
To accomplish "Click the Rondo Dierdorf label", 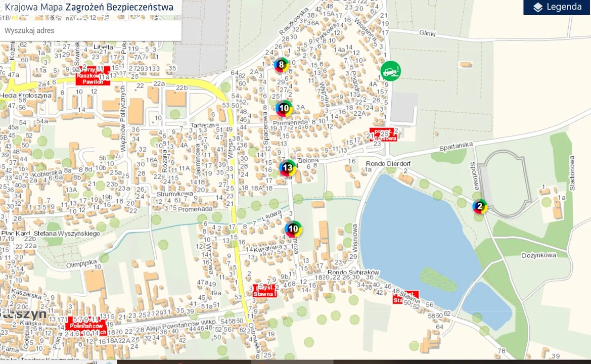I will click(388, 163).
